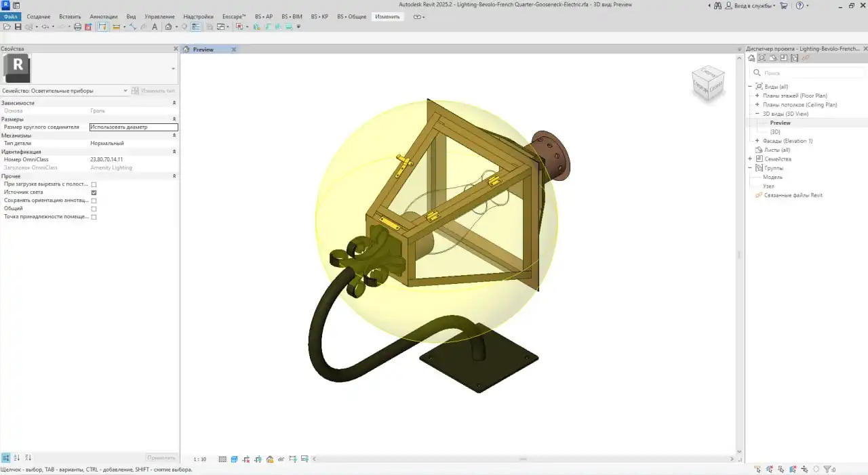
Task: Select the Text tool icon in Quick Access
Action: pyautogui.click(x=155, y=26)
